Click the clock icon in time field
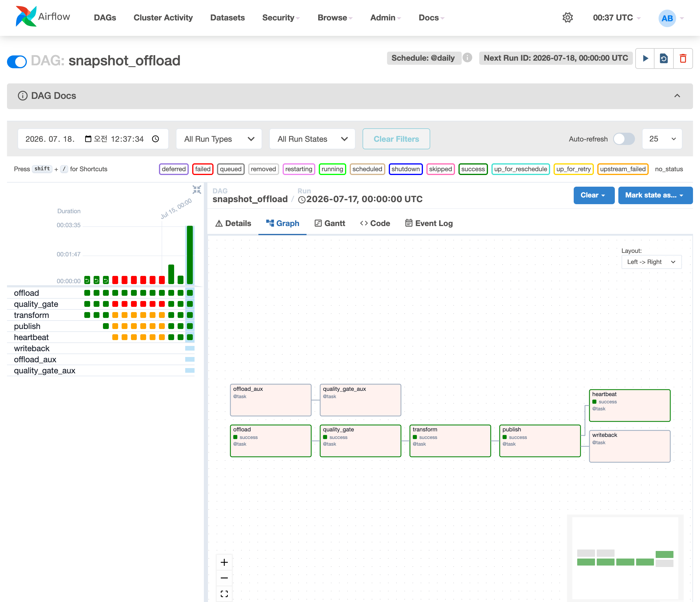 (x=155, y=139)
